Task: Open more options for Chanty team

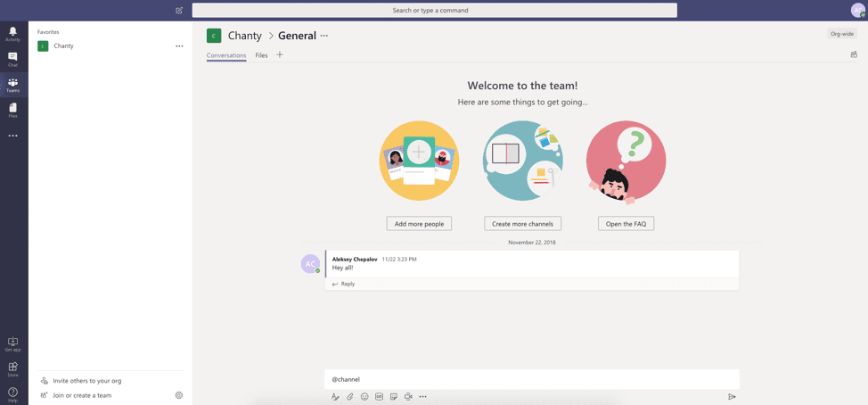Action: coord(179,46)
